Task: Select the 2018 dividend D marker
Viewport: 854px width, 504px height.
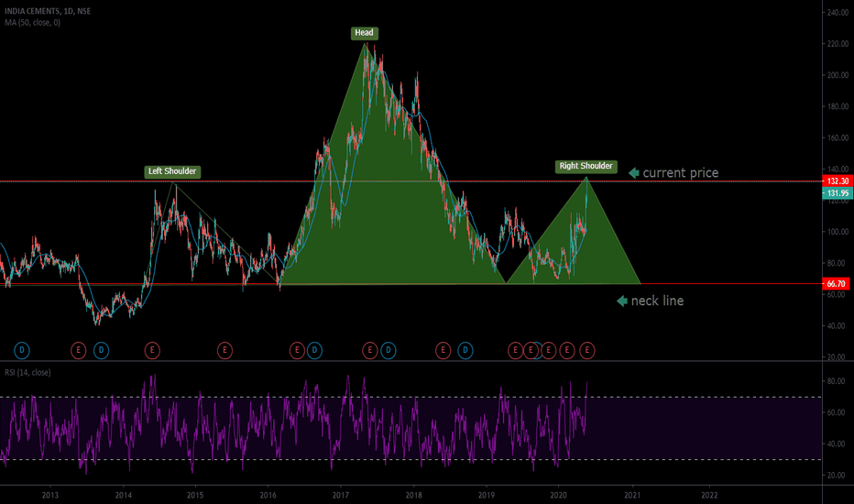Action: click(x=465, y=350)
